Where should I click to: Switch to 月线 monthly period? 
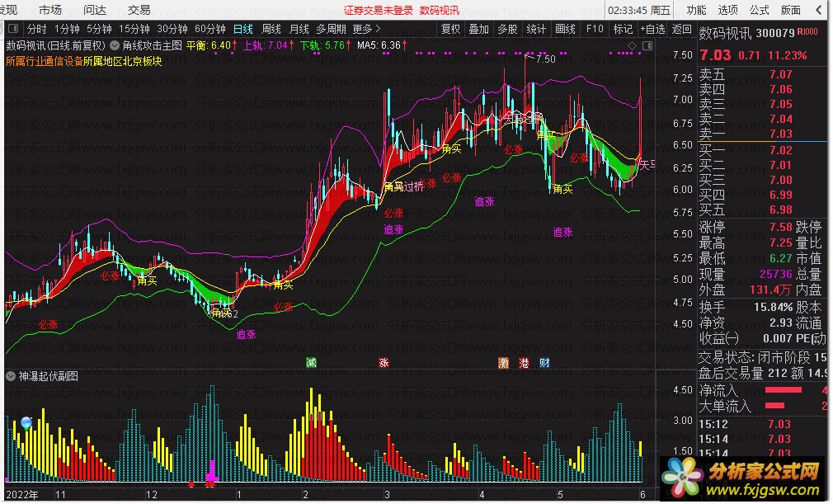(299, 29)
